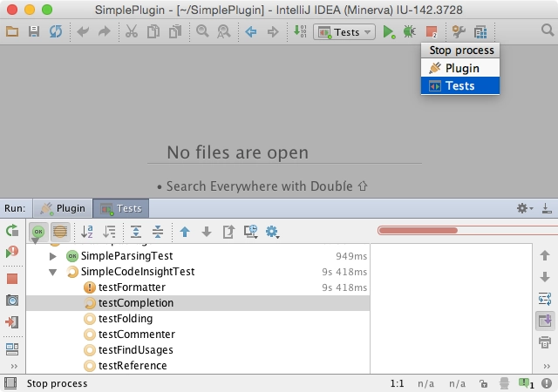
Task: Go to previous failed test arrow
Action: (x=185, y=232)
